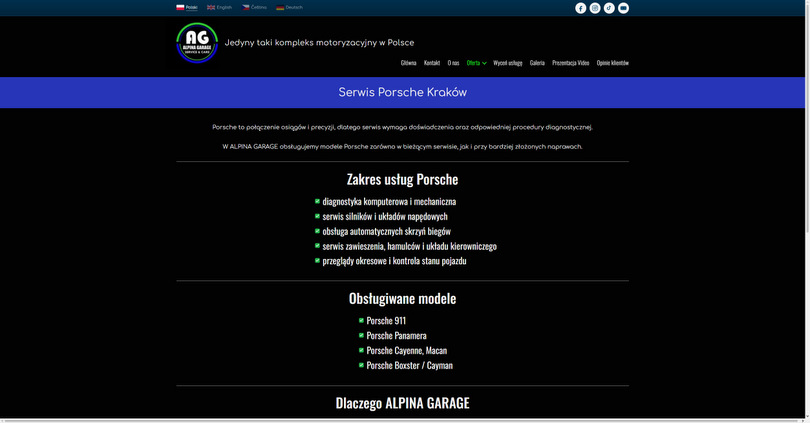Open the YouTube social icon
This screenshot has width=810, height=423.
click(624, 8)
